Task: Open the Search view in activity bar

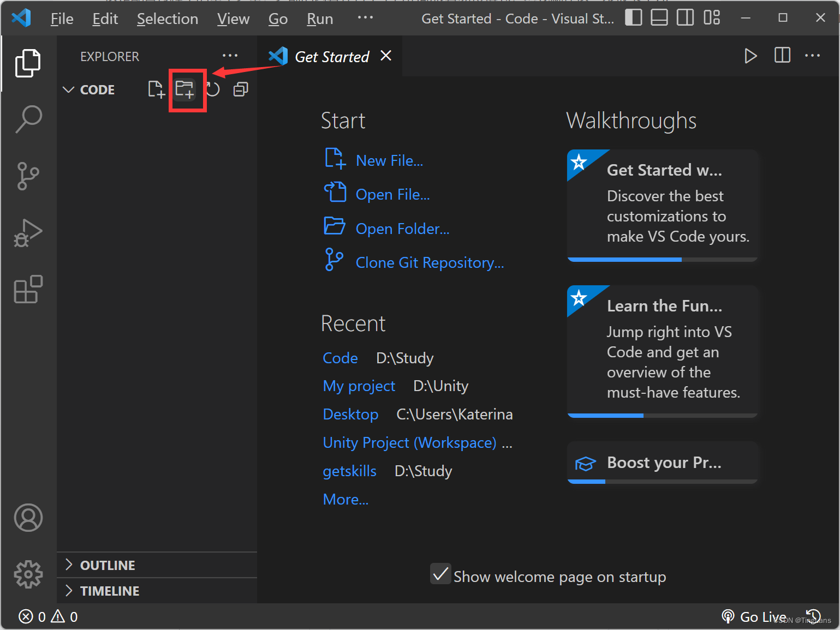Action: pyautogui.click(x=28, y=119)
